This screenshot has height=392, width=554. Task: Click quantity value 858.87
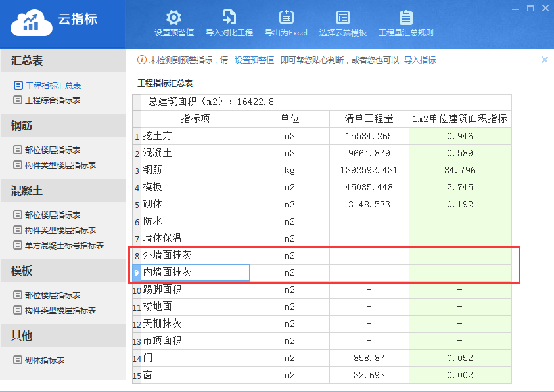369,358
